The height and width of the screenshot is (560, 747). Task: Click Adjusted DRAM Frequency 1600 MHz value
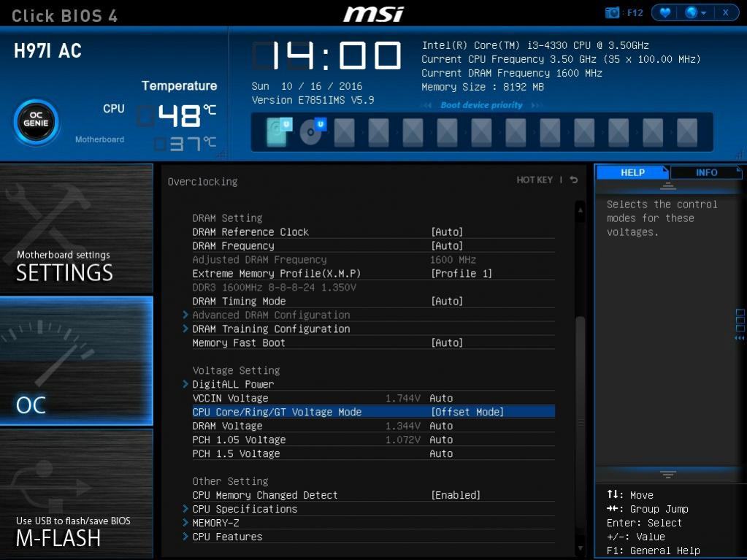453,260
